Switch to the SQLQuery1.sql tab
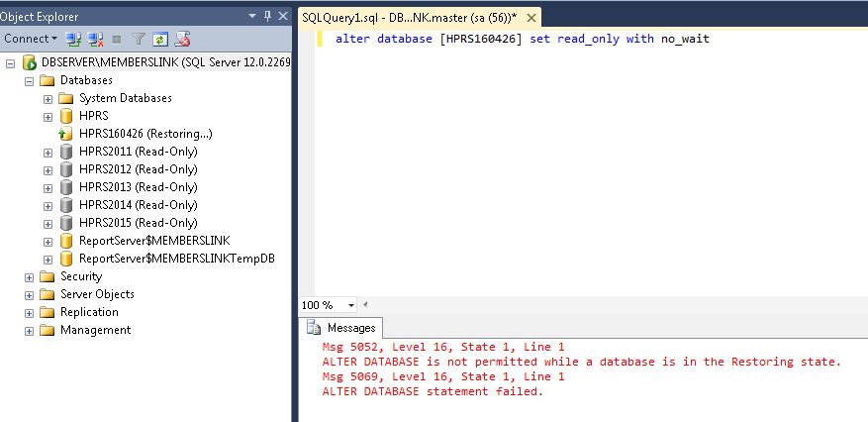The width and height of the screenshot is (868, 422). pos(410,18)
